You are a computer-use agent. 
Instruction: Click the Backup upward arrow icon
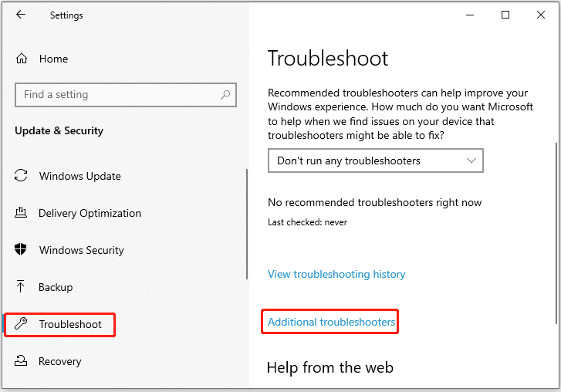[21, 286]
